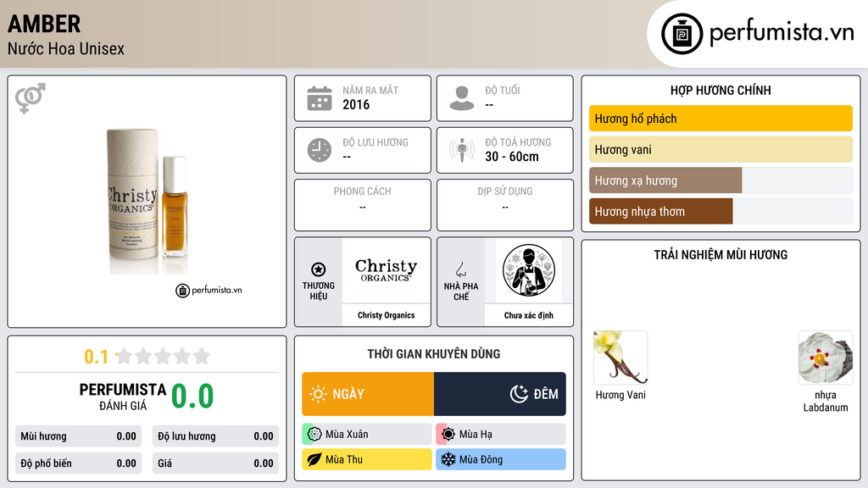The height and width of the screenshot is (488, 868).
Task: Select the Mùa Xuân season button
Action: point(367,435)
